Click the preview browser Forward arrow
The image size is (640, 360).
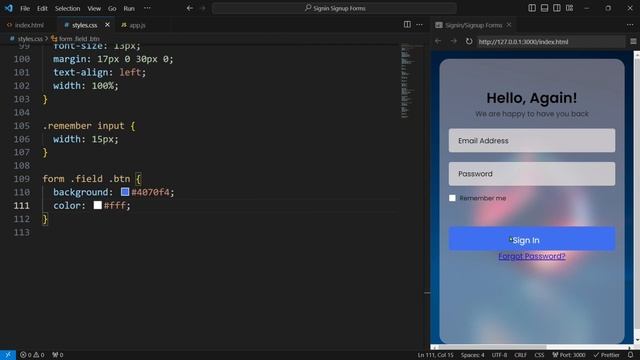pos(453,41)
